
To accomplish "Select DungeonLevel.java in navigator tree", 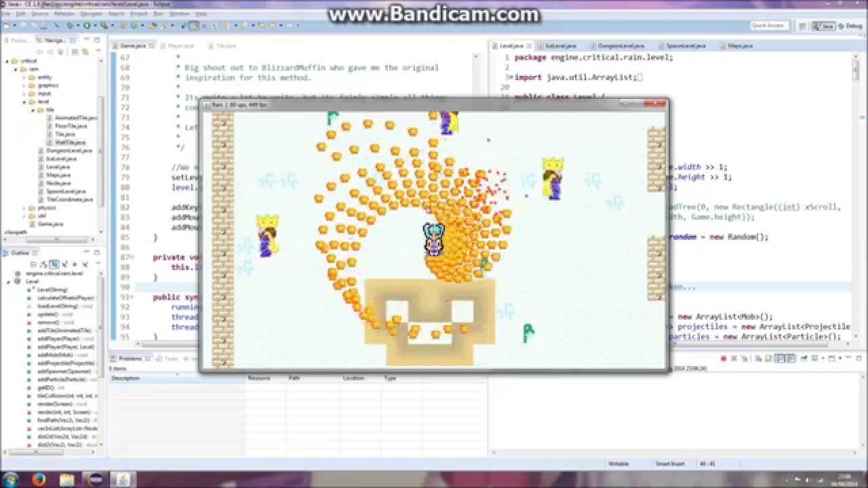I will coord(64,150).
